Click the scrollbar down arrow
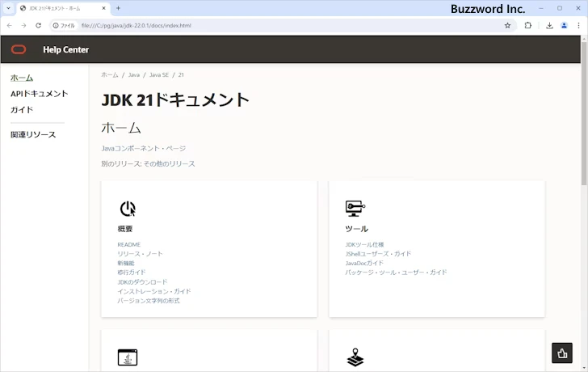The width and height of the screenshot is (588, 372). (x=584, y=368)
